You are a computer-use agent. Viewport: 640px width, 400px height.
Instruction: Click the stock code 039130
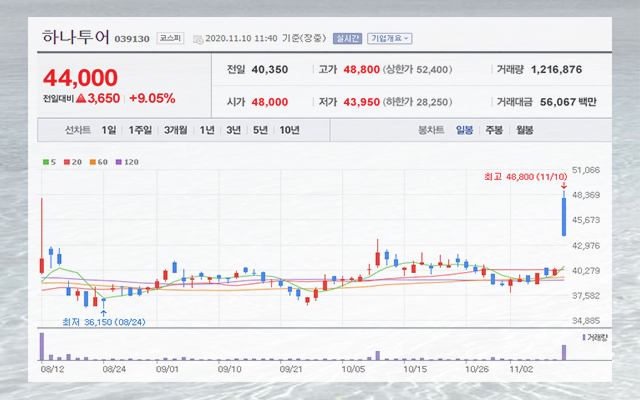tap(132, 39)
